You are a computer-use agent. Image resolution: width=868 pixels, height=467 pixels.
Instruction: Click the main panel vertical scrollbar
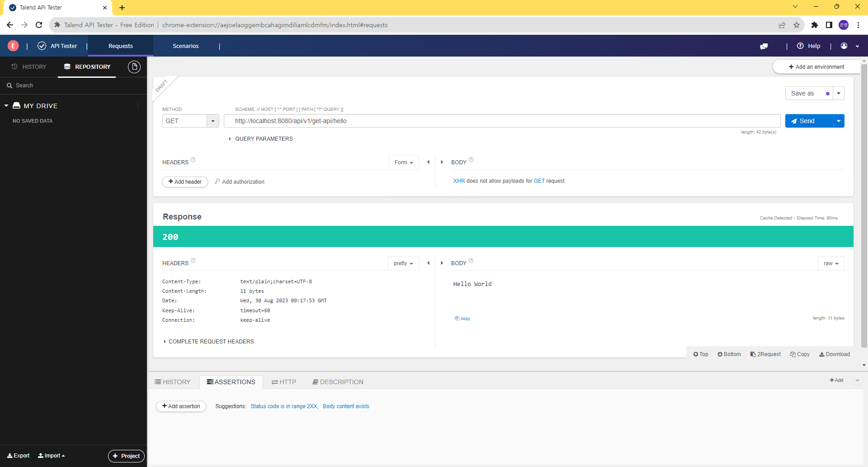click(864, 206)
